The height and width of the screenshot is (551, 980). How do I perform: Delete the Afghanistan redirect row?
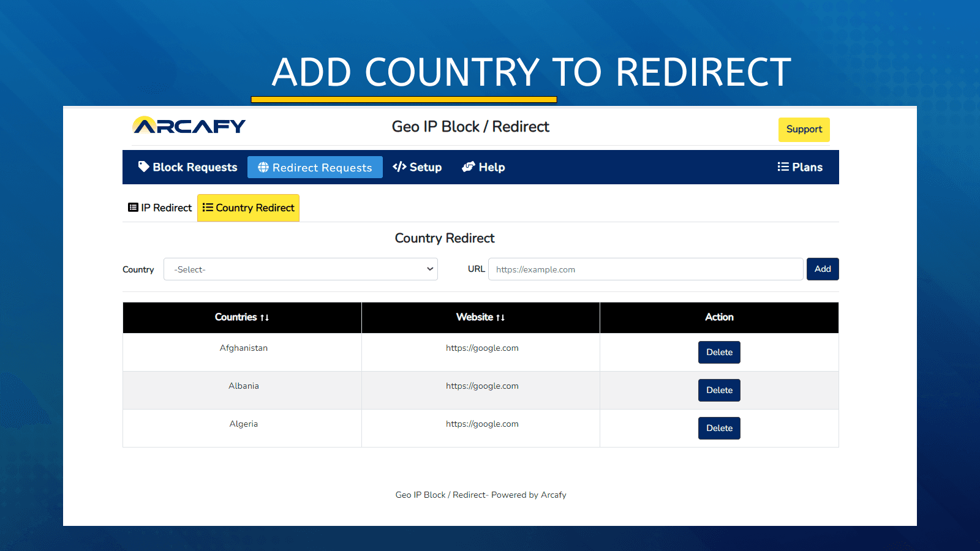pyautogui.click(x=719, y=352)
